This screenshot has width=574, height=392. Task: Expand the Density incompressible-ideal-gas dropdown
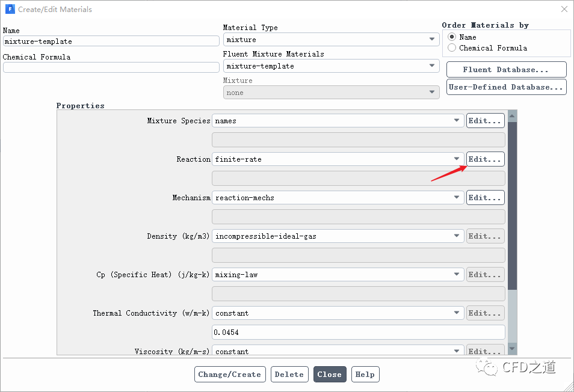338,236
